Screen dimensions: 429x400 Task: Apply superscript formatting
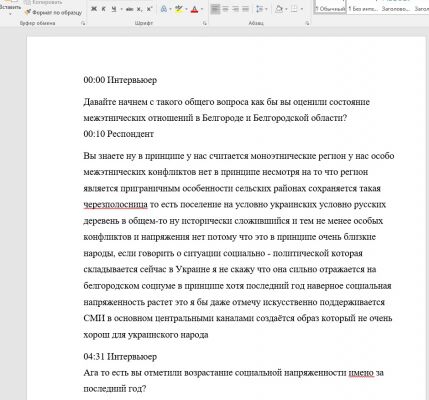[149, 9]
